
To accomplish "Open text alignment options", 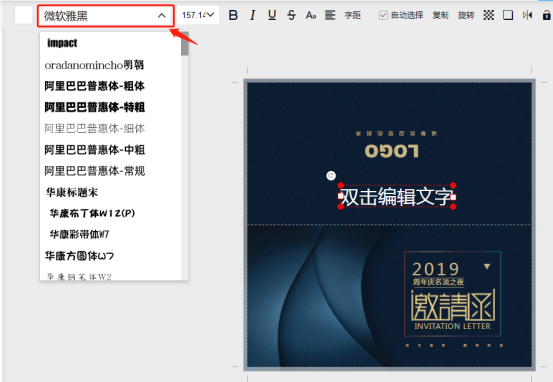I will 330,15.
